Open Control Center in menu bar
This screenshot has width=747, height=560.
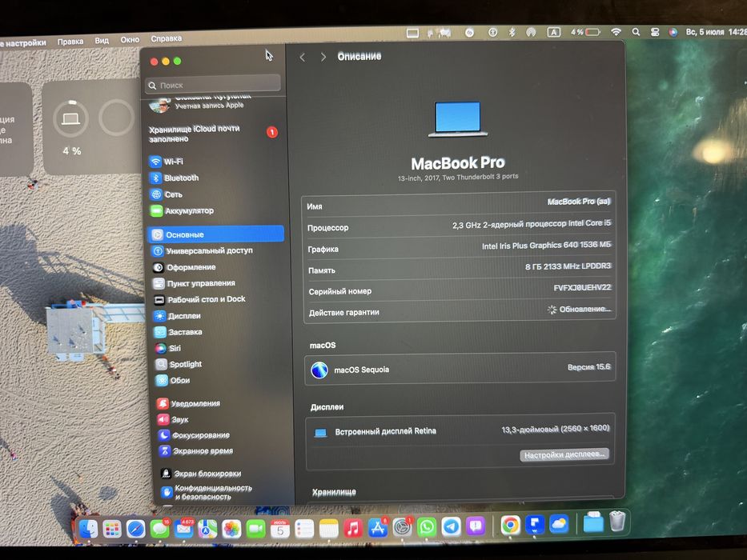point(655,32)
